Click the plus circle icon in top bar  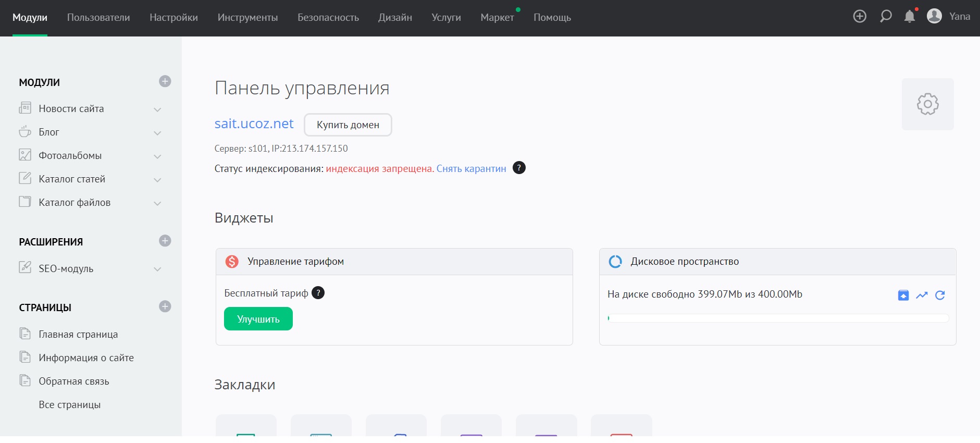[x=860, y=17]
